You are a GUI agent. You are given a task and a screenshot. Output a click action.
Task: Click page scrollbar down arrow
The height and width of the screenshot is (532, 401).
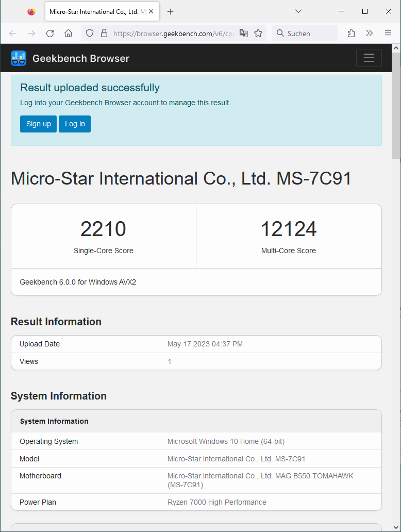[396, 527]
